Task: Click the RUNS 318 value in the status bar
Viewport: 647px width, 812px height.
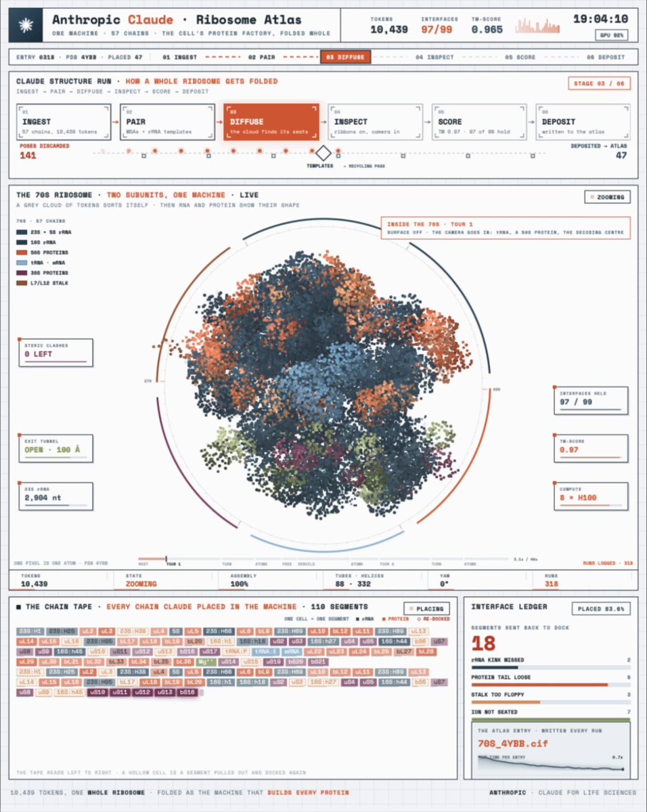Action: (x=552, y=584)
